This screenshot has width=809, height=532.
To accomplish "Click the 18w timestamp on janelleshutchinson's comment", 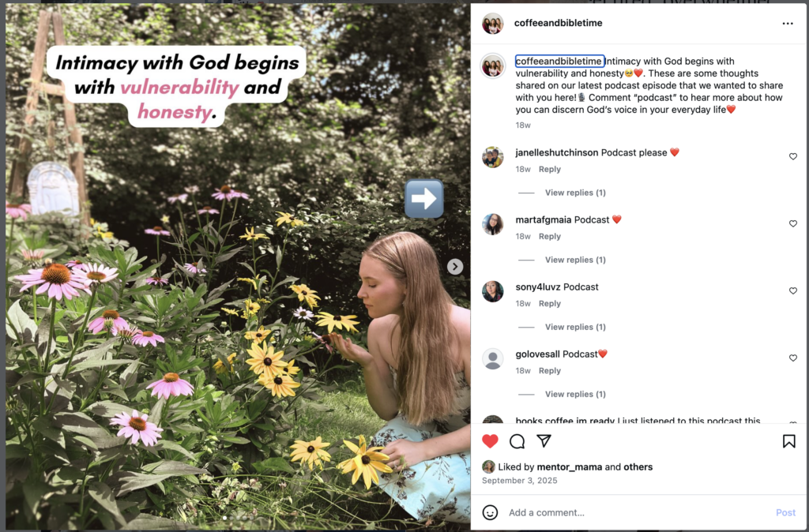I will click(522, 169).
